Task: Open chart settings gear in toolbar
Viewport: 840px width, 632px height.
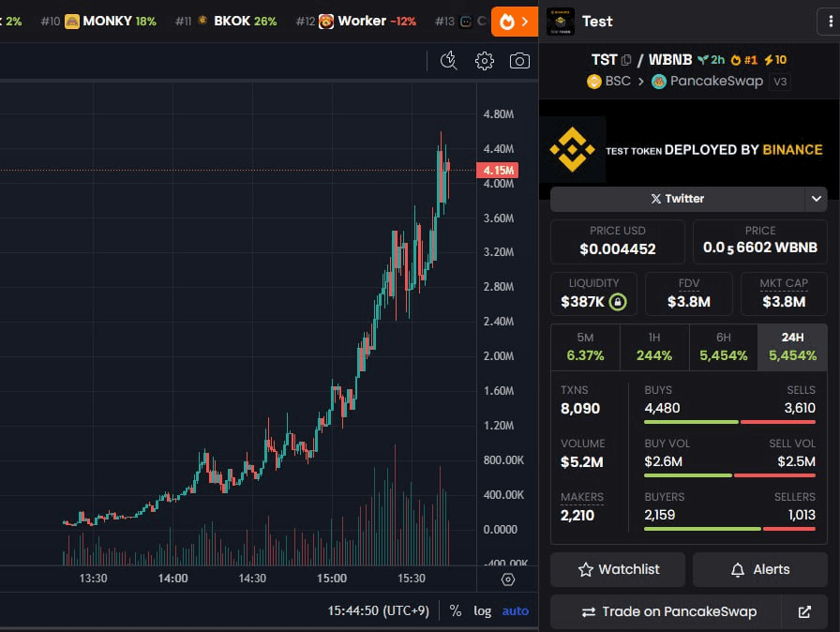Action: (485, 61)
